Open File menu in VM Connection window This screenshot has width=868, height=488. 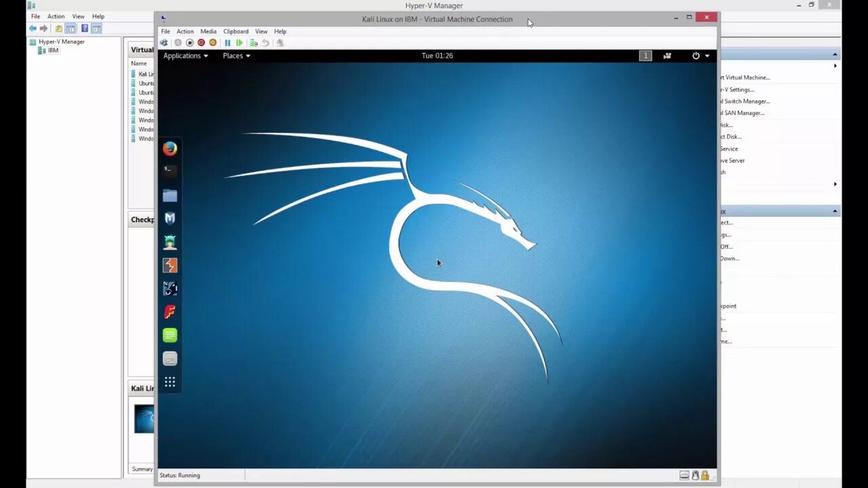point(165,31)
